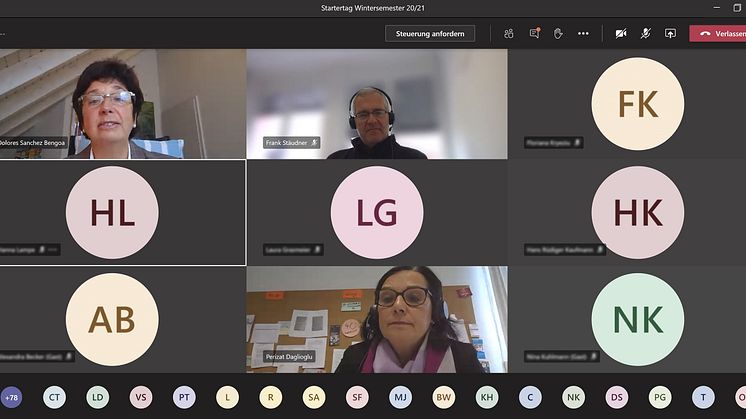Select the NK avatar tile of Nina Kuhlmann
The width and height of the screenshot is (746, 419).
point(637,319)
